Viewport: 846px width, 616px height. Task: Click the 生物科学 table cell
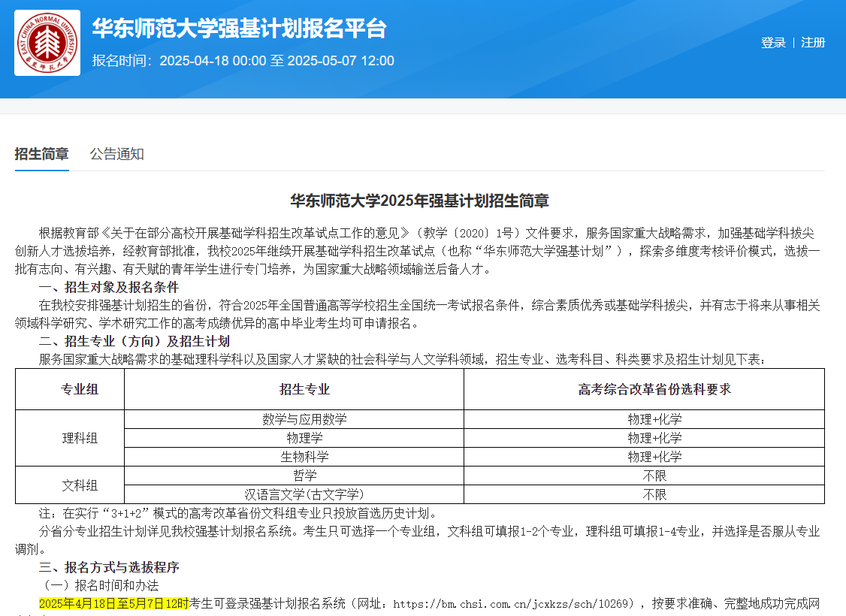coord(294,457)
